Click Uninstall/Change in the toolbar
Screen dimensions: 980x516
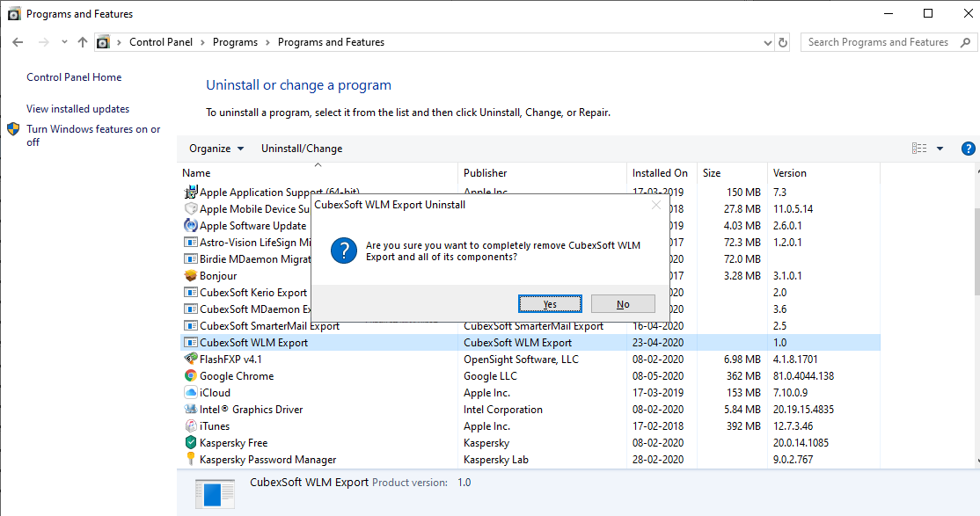point(302,148)
